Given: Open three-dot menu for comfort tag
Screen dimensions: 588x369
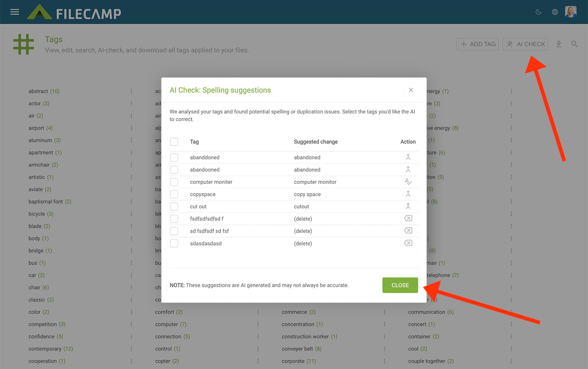Looking at the screenshot, I should tap(258, 312).
